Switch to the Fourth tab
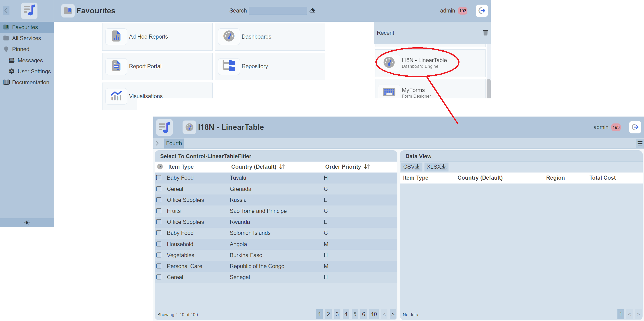The height and width of the screenshot is (321, 644). pyautogui.click(x=174, y=143)
